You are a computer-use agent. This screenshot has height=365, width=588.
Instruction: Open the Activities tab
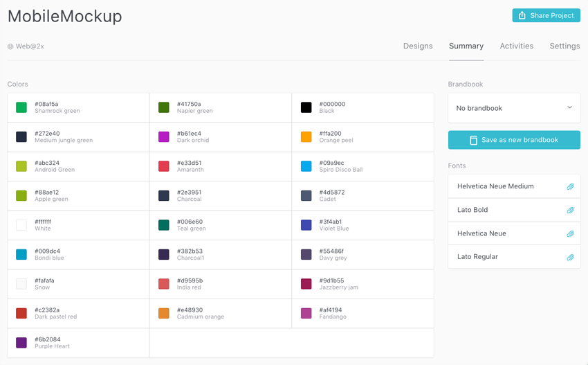[x=516, y=46]
